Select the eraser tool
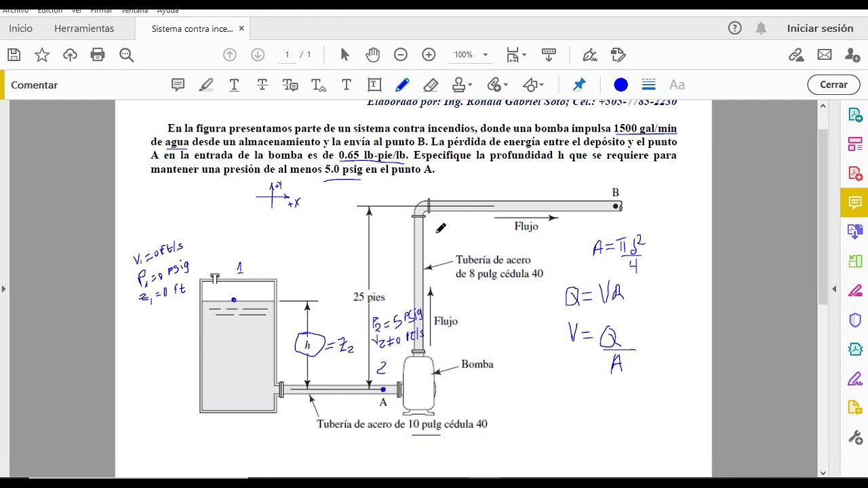This screenshot has width=868, height=488. click(431, 85)
